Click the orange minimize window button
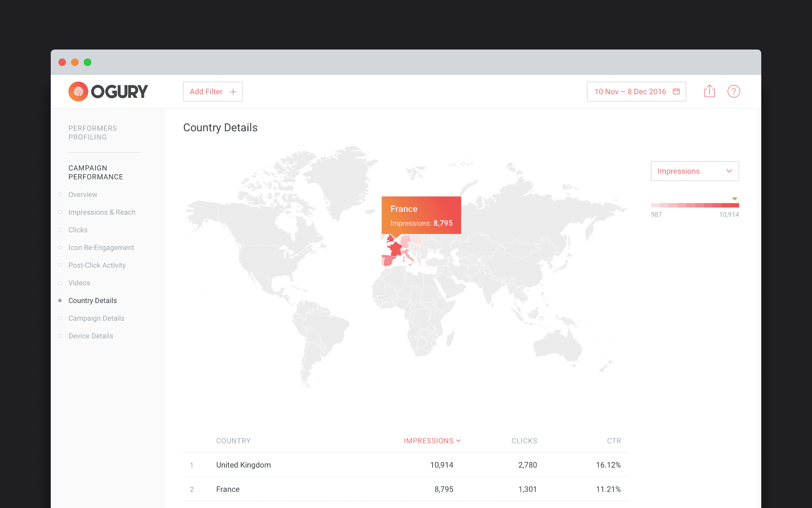 click(x=75, y=62)
